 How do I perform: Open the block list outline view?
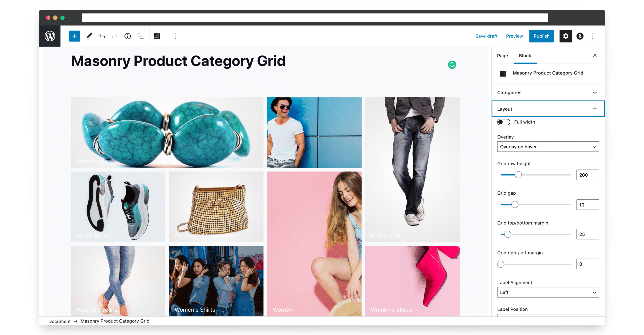click(140, 36)
